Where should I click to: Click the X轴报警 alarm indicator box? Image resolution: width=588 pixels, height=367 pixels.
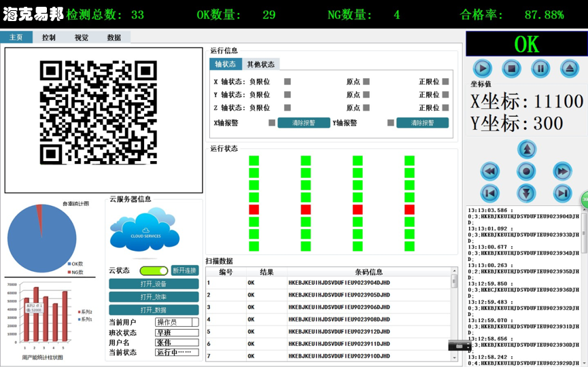click(x=272, y=123)
